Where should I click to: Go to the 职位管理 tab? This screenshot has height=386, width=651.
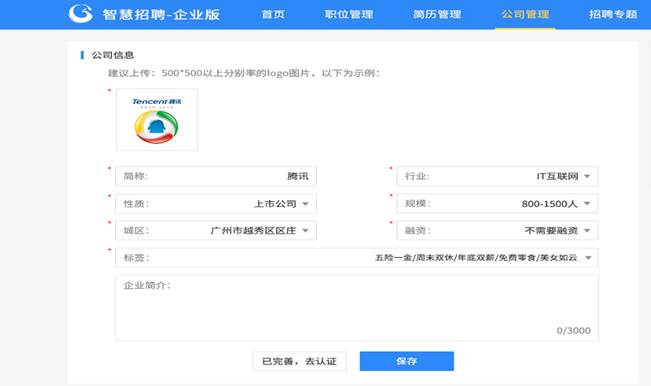349,15
